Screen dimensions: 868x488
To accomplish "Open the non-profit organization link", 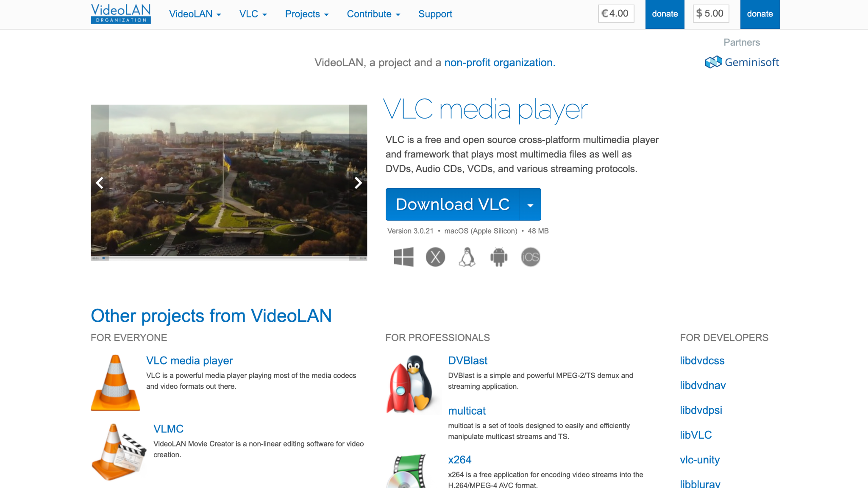I will pyautogui.click(x=498, y=62).
